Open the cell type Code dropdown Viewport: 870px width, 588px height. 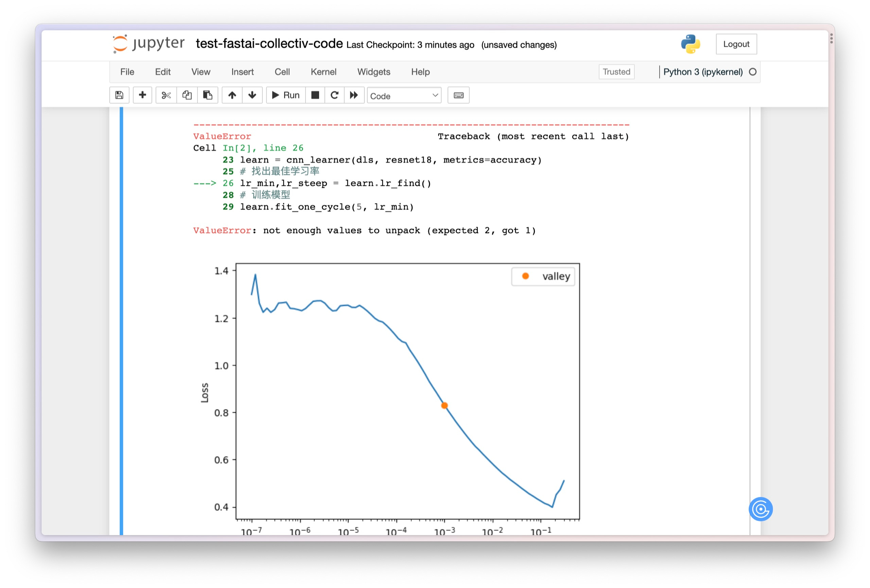pyautogui.click(x=403, y=96)
